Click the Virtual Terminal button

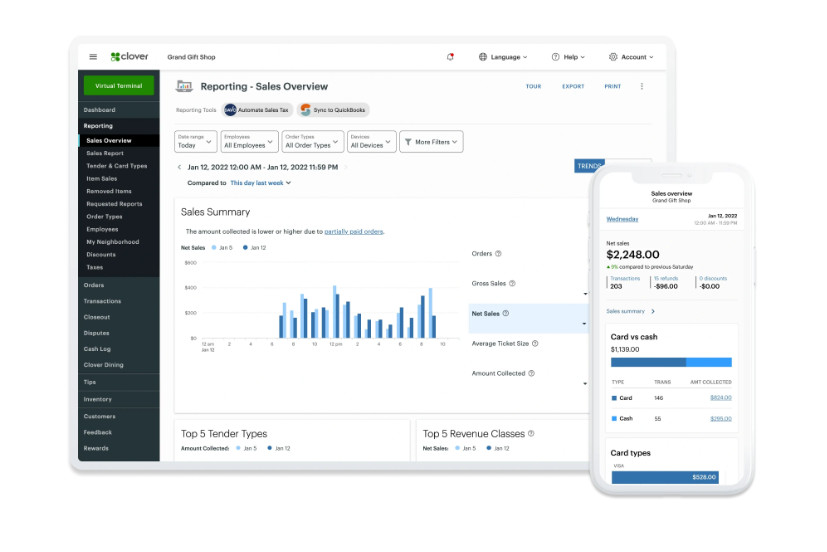coord(118,86)
